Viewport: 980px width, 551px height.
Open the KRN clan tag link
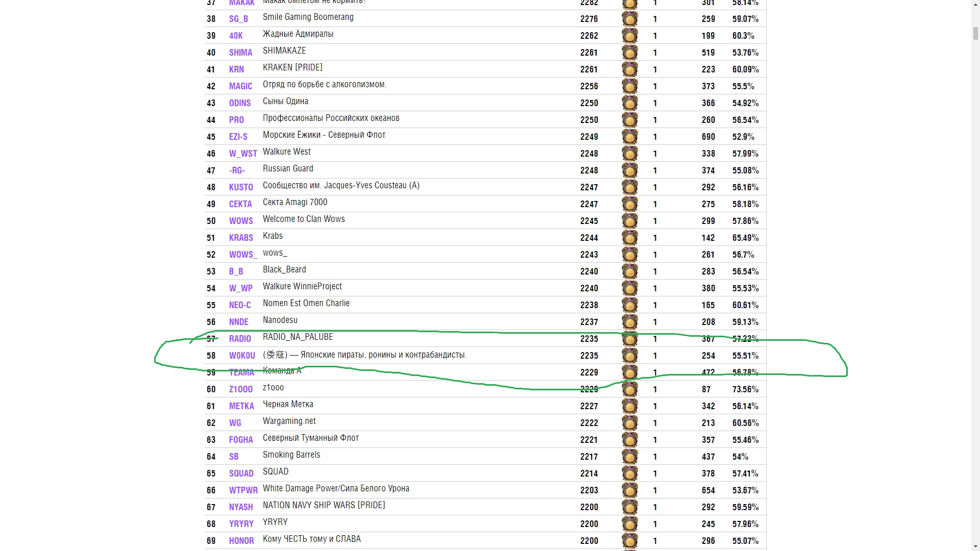236,69
